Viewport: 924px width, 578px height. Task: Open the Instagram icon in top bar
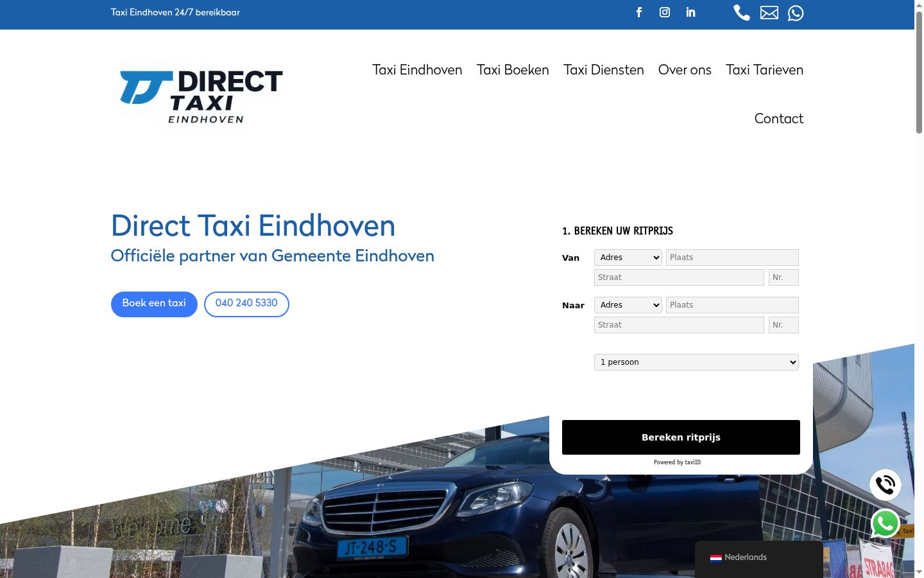[665, 12]
